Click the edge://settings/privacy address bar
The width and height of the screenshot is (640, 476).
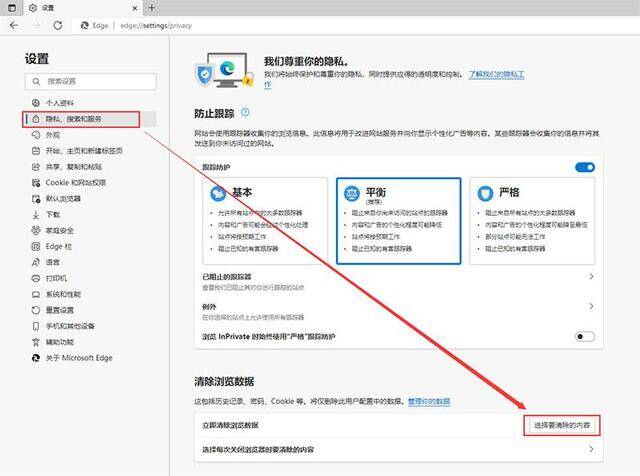156,25
